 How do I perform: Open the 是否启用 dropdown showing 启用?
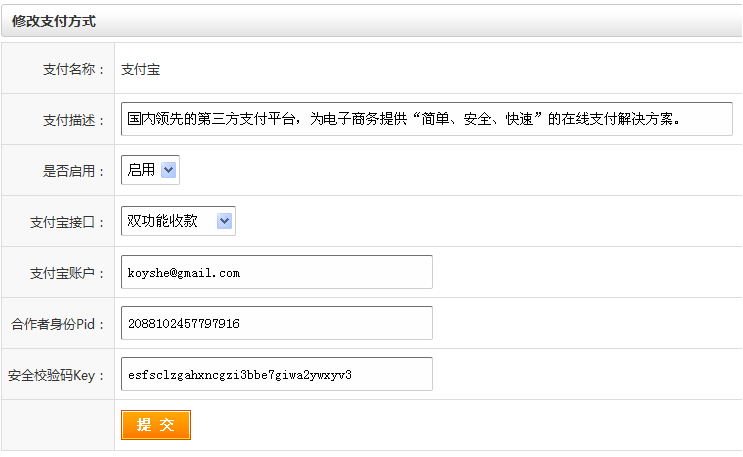click(x=150, y=170)
